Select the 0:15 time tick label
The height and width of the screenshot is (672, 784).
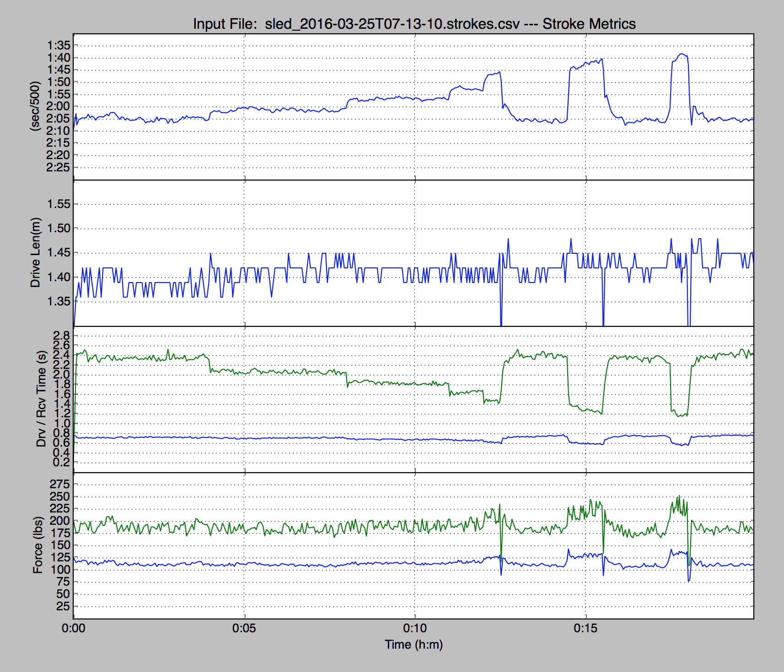[x=585, y=628]
